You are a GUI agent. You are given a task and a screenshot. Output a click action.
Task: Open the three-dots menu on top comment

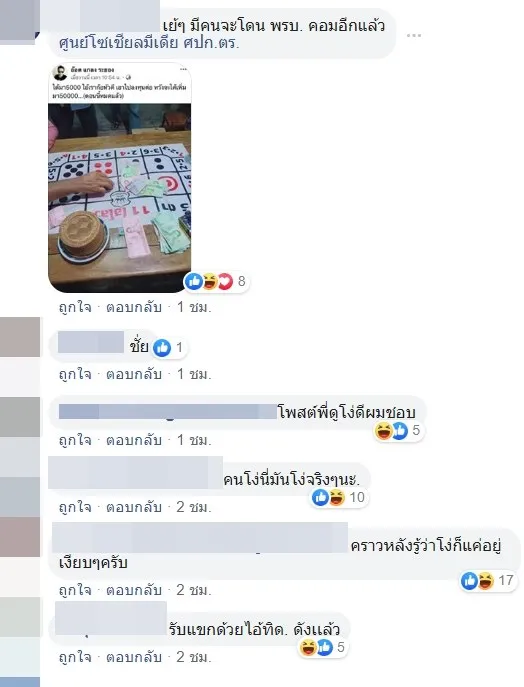click(414, 35)
